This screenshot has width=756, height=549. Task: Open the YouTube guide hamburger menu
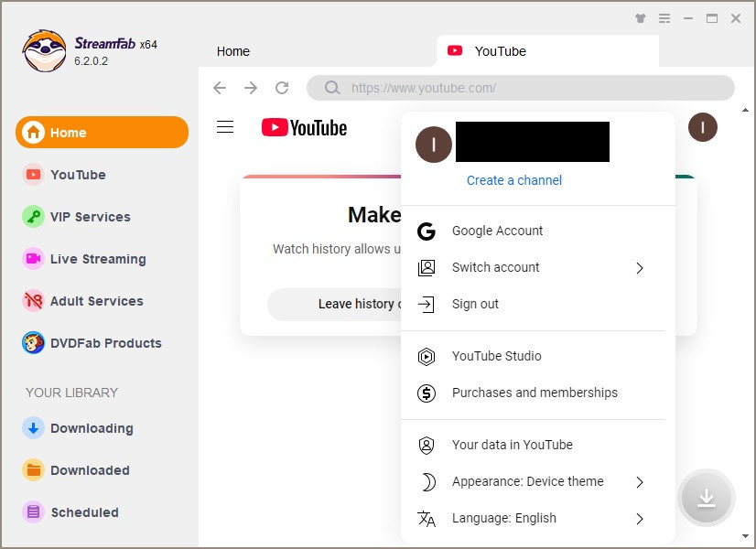225,127
